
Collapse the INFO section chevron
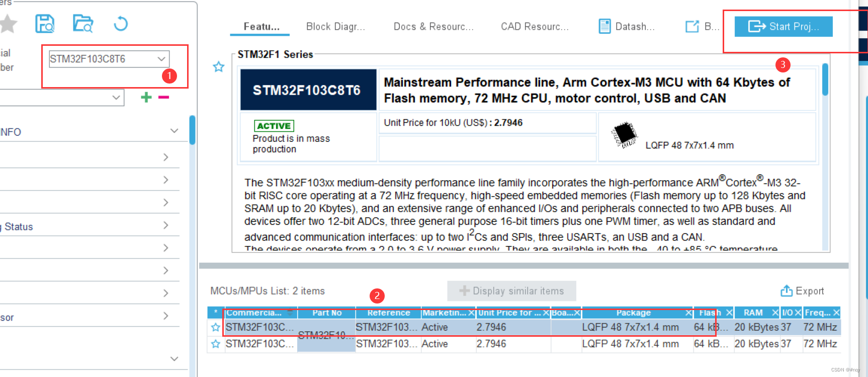pos(174,131)
